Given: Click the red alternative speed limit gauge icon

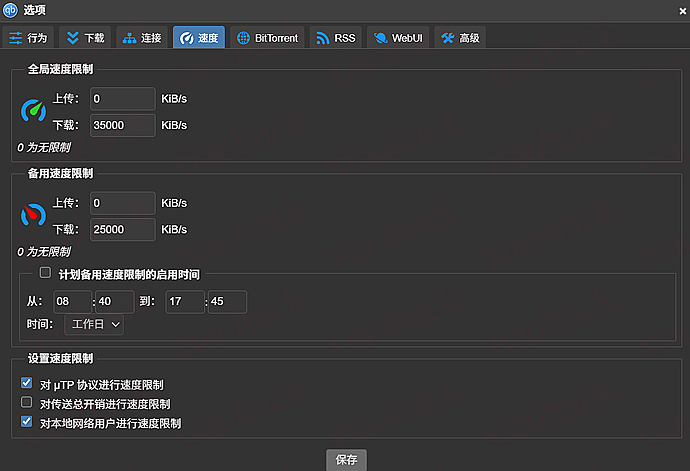Looking at the screenshot, I should pos(34,215).
